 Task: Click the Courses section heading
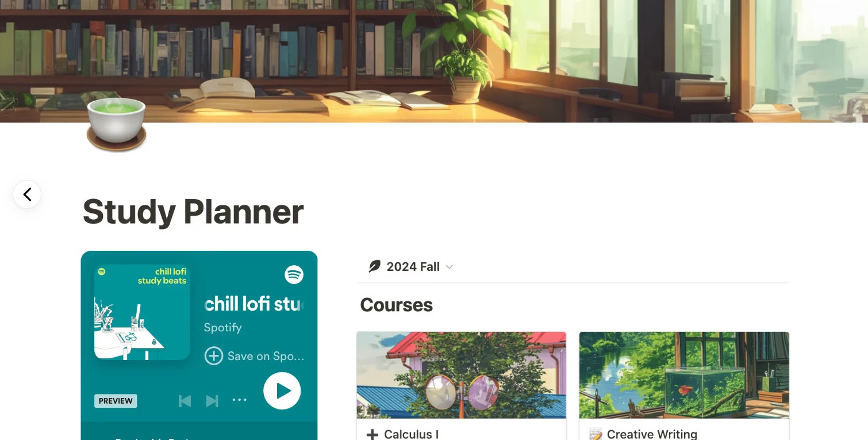pyautogui.click(x=396, y=305)
